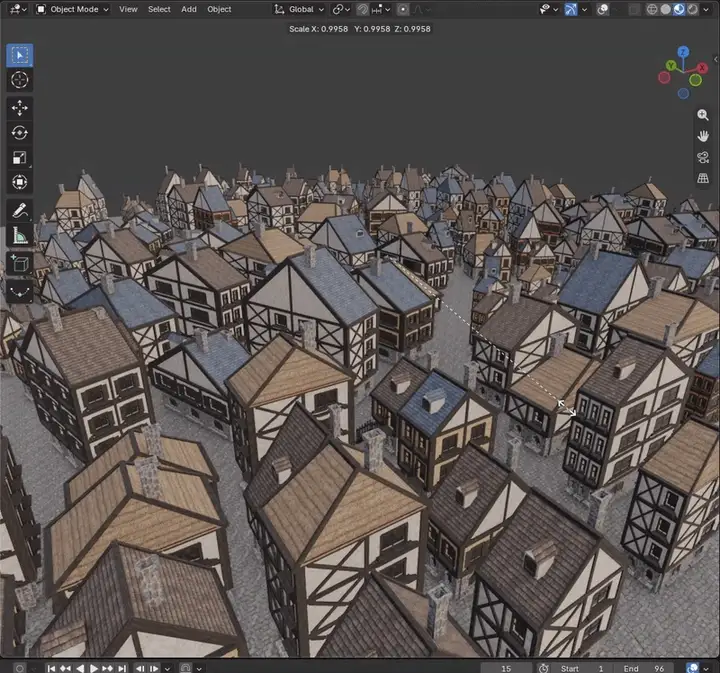Click the negative Z axis circle on gizmo

click(683, 93)
